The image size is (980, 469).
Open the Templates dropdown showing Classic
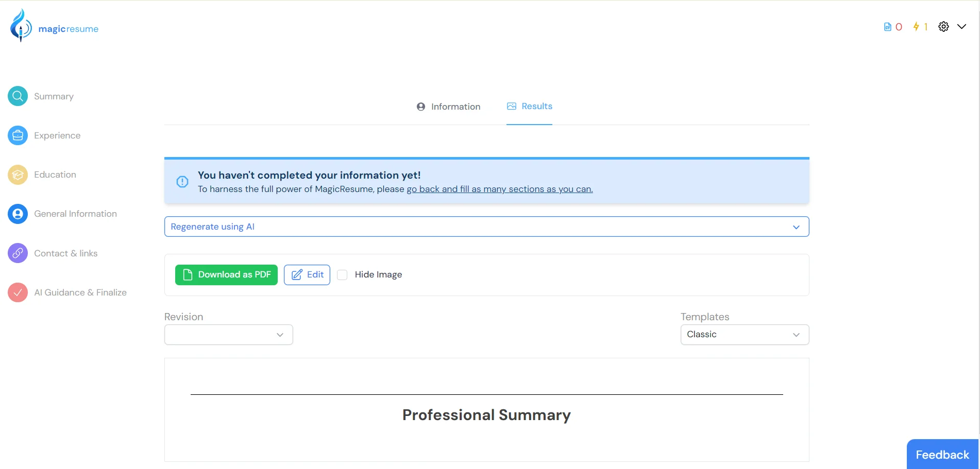click(745, 335)
